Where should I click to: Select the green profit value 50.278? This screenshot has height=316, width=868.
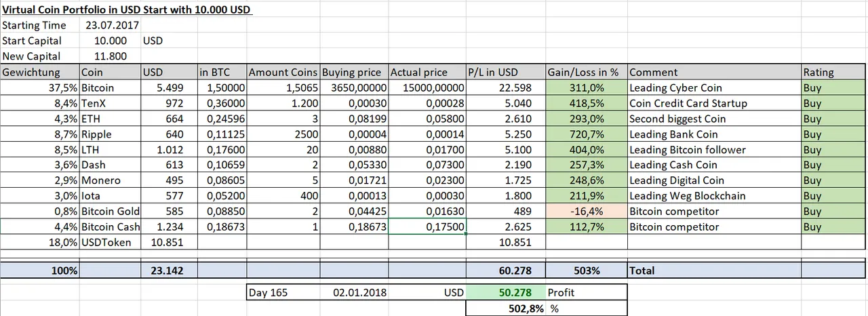[505, 292]
